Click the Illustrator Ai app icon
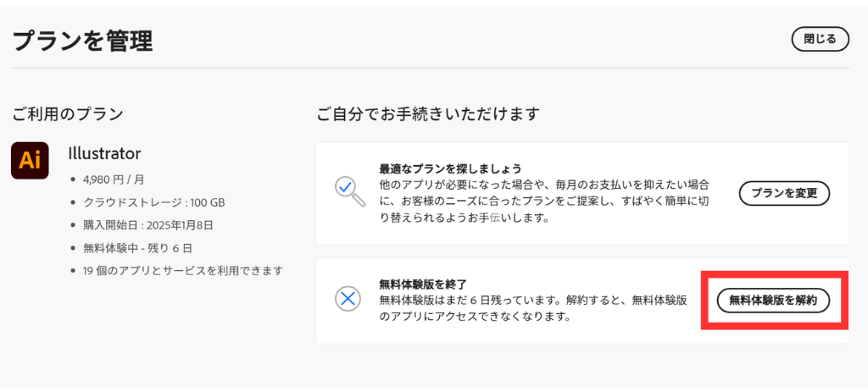Viewport: 868px width, 392px height. coord(30,161)
